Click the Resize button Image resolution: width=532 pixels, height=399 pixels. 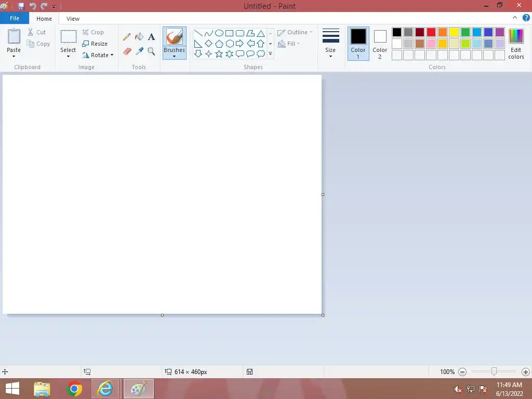click(x=95, y=44)
